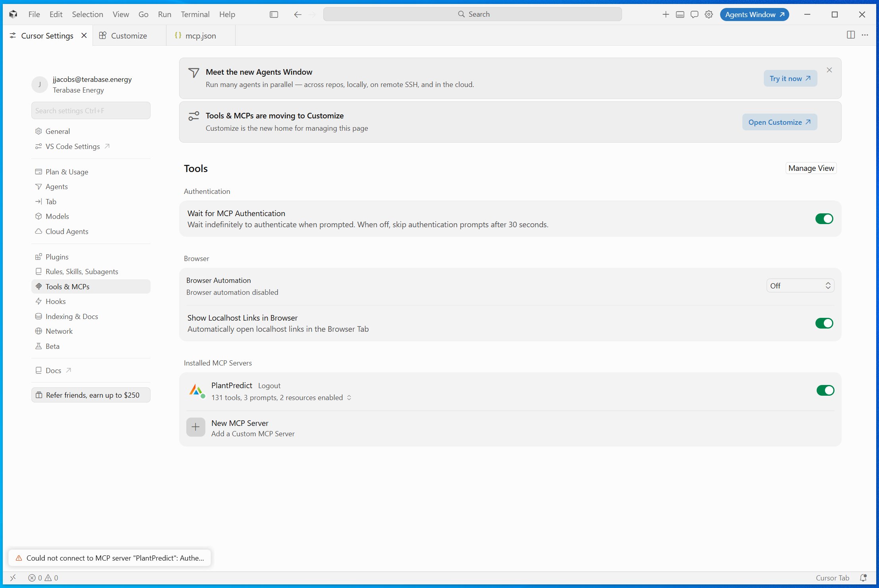Open the Help menu
The height and width of the screenshot is (588, 879).
click(227, 14)
